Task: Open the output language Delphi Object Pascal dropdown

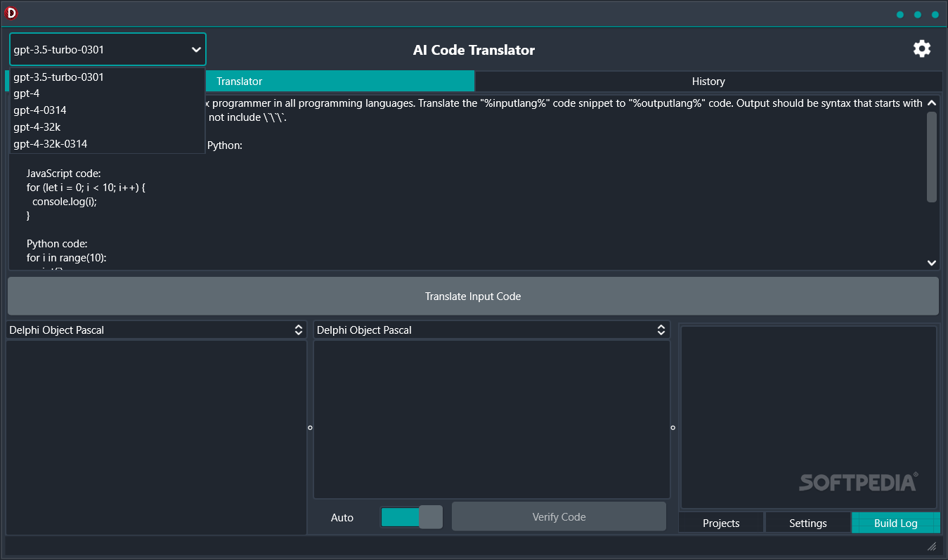Action: click(491, 330)
